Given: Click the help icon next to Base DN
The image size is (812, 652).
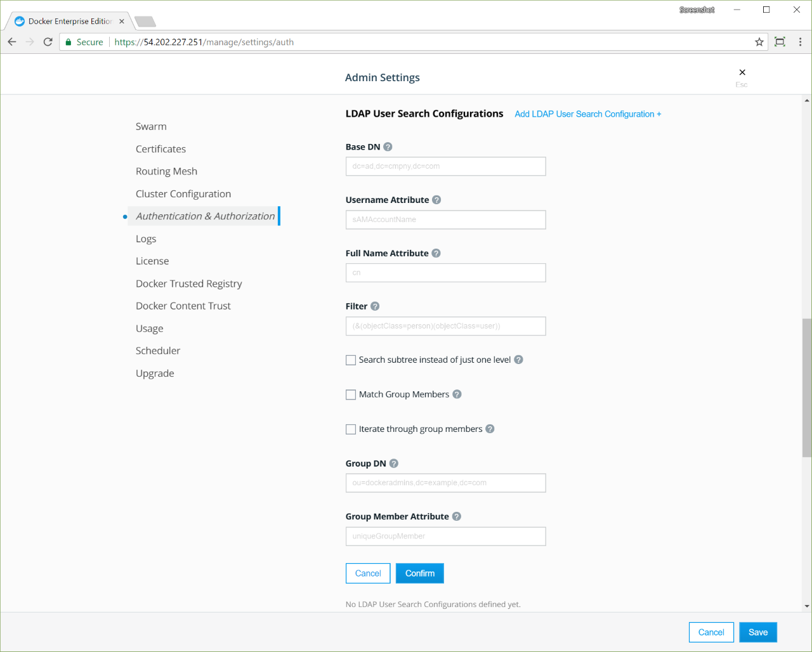Looking at the screenshot, I should point(388,147).
